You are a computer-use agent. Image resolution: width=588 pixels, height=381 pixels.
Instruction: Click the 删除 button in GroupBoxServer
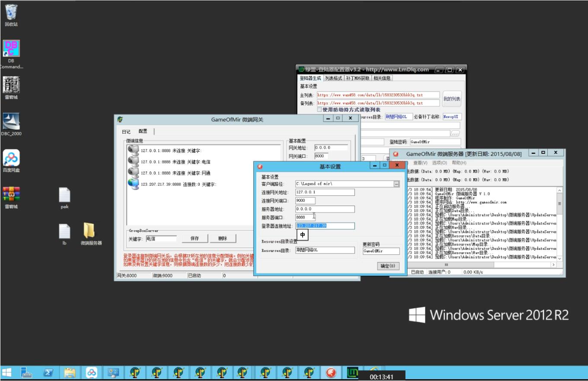click(x=222, y=238)
